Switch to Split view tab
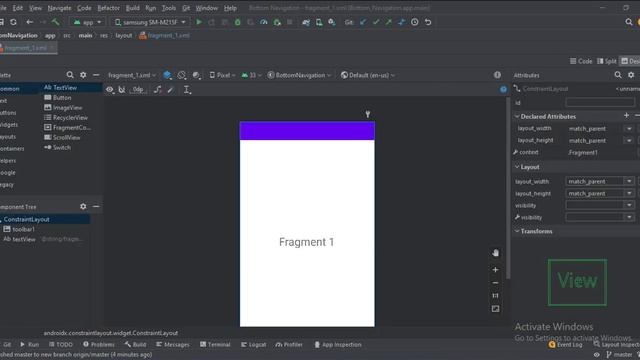The height and width of the screenshot is (360, 640). click(x=607, y=61)
